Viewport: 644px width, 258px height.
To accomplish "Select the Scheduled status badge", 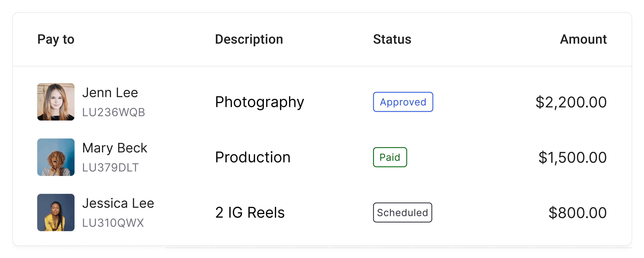I will tap(402, 212).
